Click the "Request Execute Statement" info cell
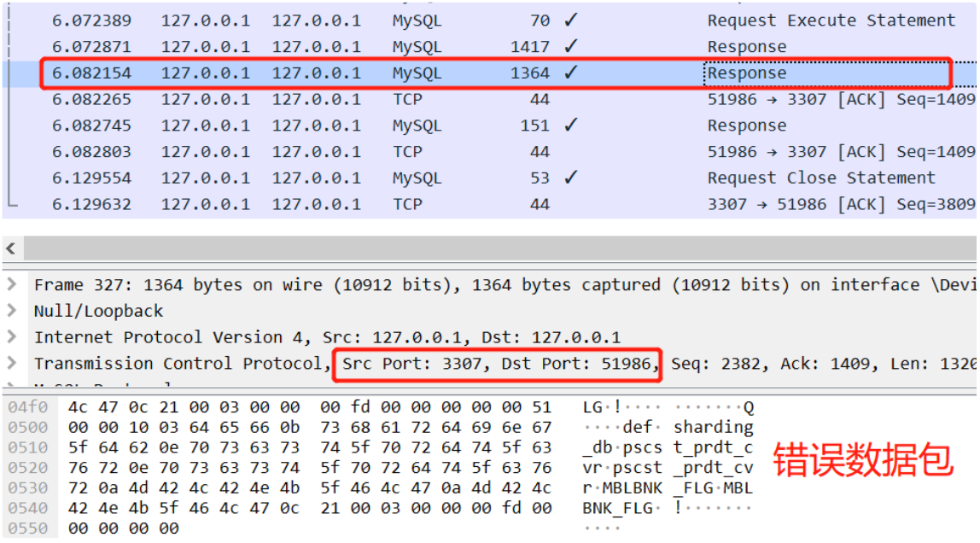 click(x=831, y=20)
